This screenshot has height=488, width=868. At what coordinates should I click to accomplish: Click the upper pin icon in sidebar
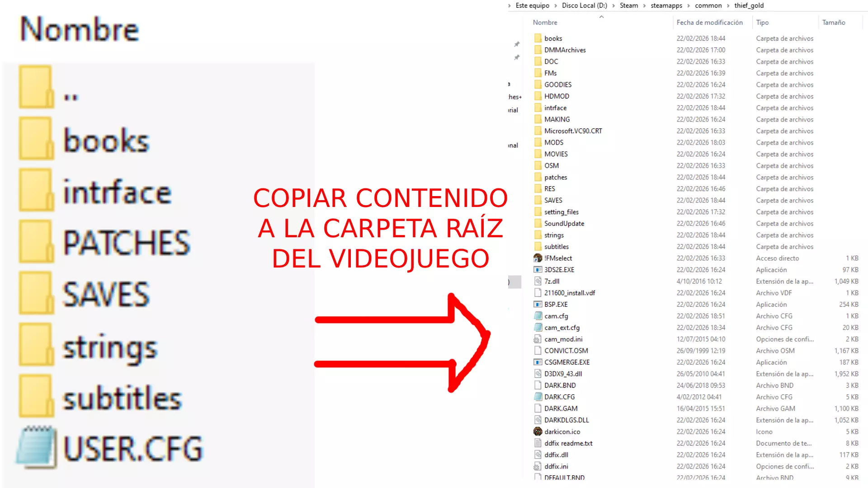517,44
